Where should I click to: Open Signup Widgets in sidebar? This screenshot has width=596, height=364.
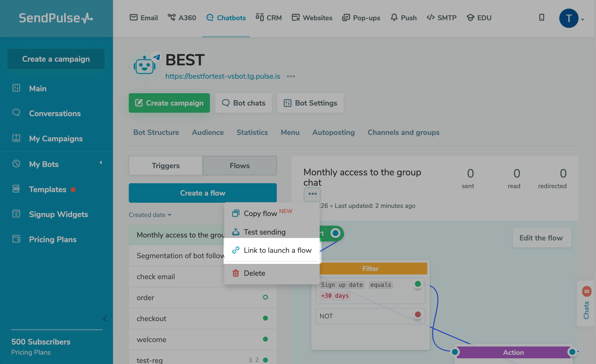point(58,214)
